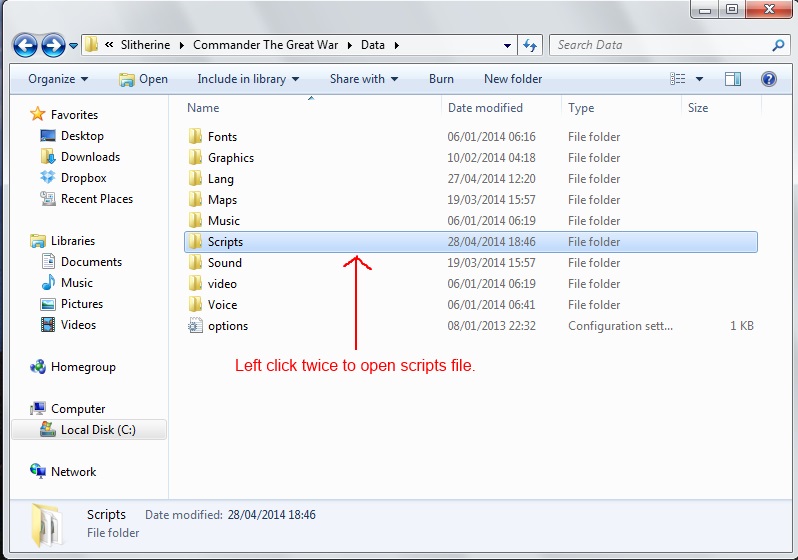Viewport: 798px width, 560px height.
Task: Click the New folder button
Action: [x=513, y=79]
